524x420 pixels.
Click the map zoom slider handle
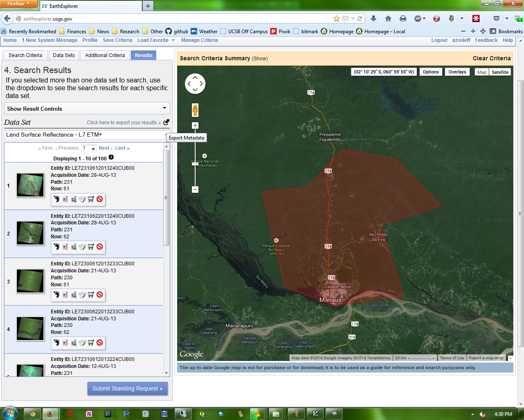click(x=195, y=164)
